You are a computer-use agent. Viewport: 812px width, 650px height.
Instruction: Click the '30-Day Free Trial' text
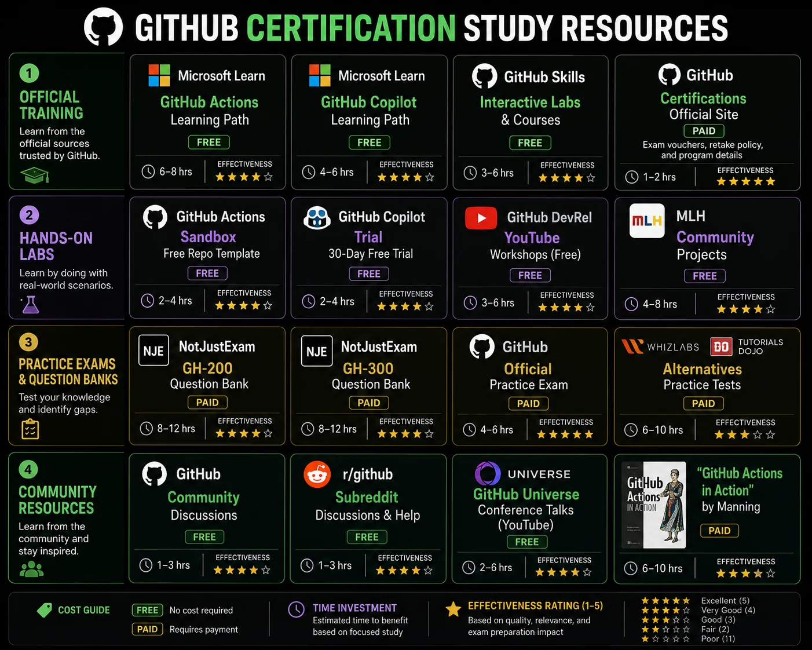click(371, 254)
